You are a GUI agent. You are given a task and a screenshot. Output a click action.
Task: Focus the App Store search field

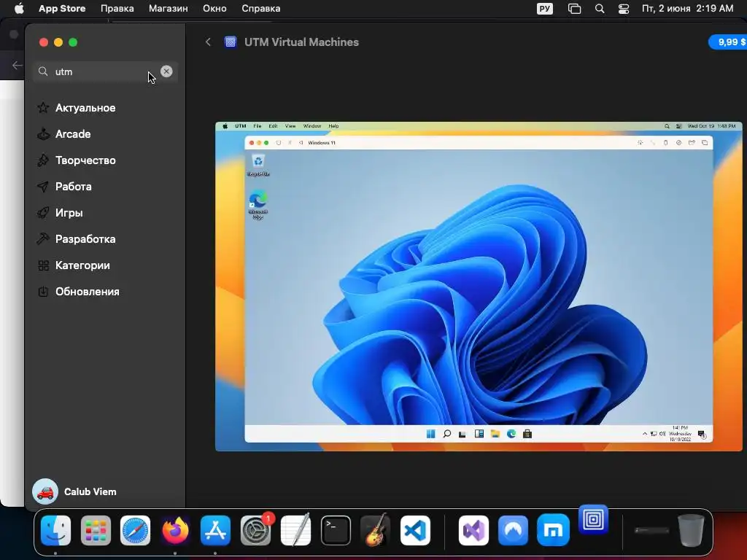(105, 71)
